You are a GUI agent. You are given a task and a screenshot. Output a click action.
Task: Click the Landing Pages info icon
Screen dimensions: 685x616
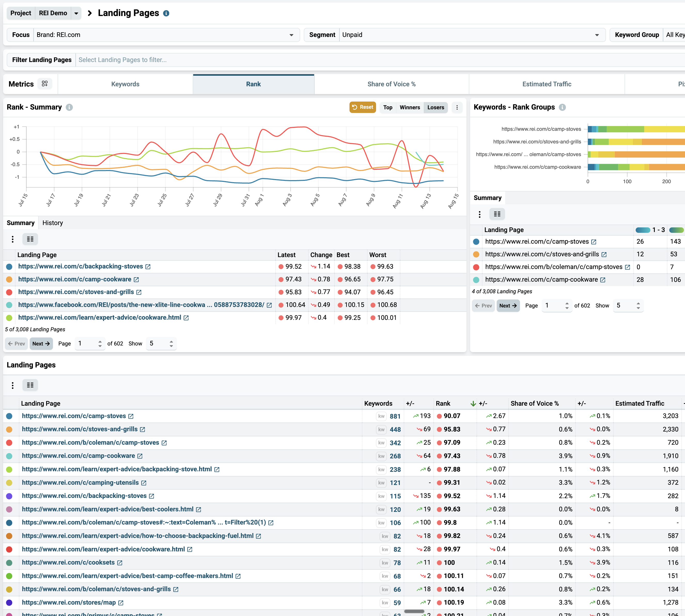[x=166, y=13]
